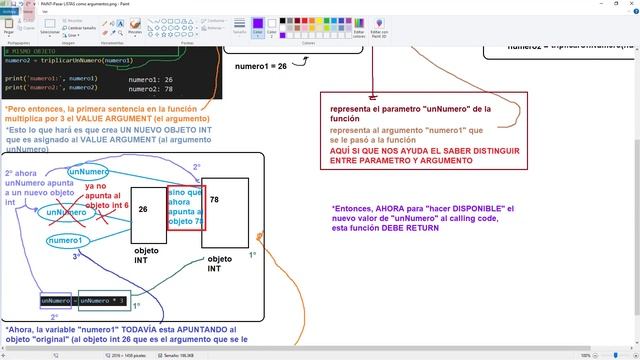Undo using the quick access toolbar arrow
This screenshot has width=640, height=360.
(x=20, y=4)
